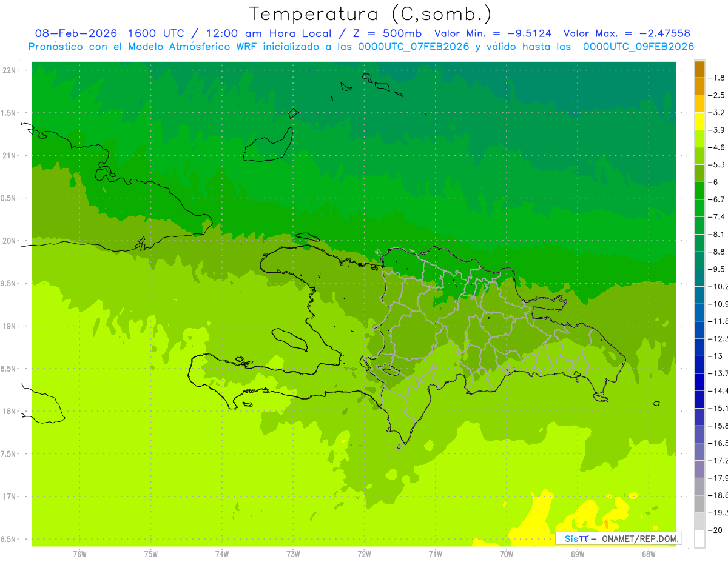Pick the dark orange swatch above -1.8
The height and width of the screenshot is (562, 728).
point(699,70)
